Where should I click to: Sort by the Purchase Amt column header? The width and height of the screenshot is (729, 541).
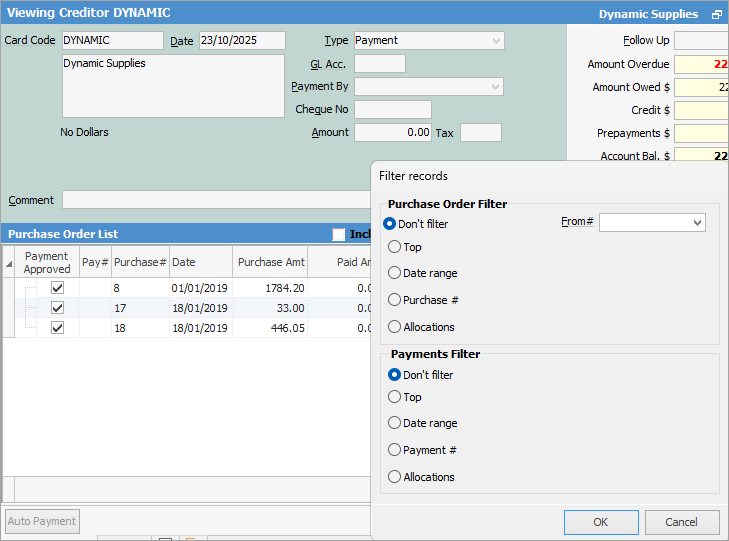(270, 262)
